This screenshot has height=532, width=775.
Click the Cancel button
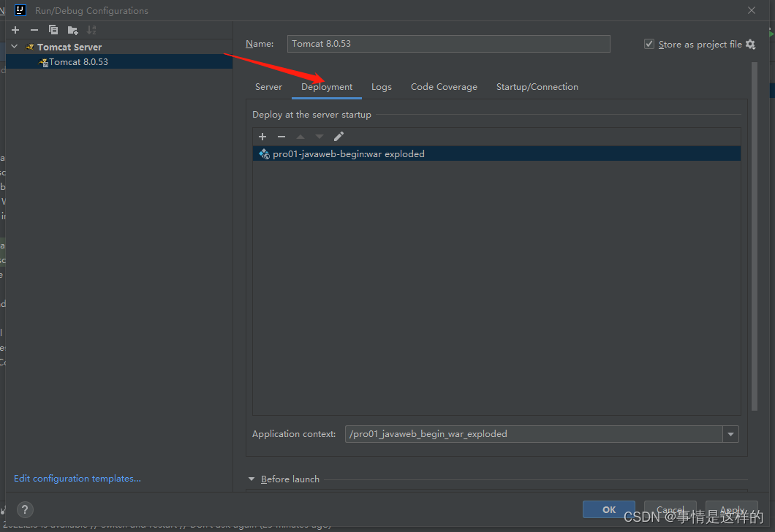tap(670, 509)
